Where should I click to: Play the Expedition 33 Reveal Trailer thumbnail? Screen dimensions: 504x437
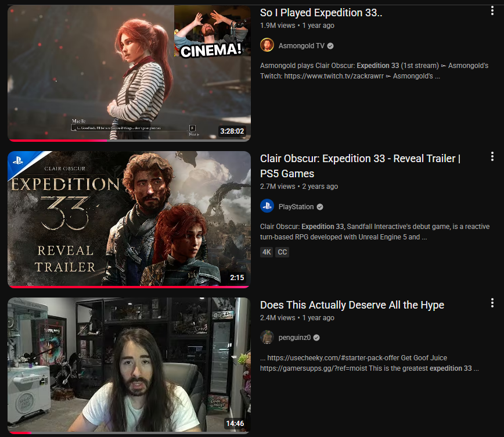click(x=129, y=219)
